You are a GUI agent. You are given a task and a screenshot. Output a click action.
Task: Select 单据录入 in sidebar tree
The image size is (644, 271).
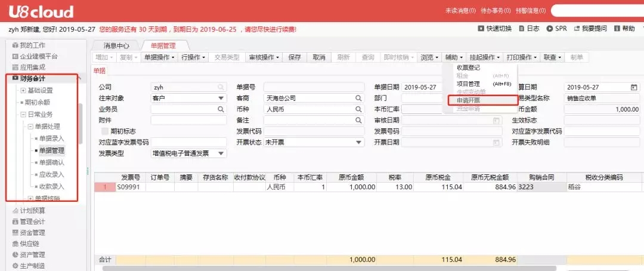(x=52, y=138)
